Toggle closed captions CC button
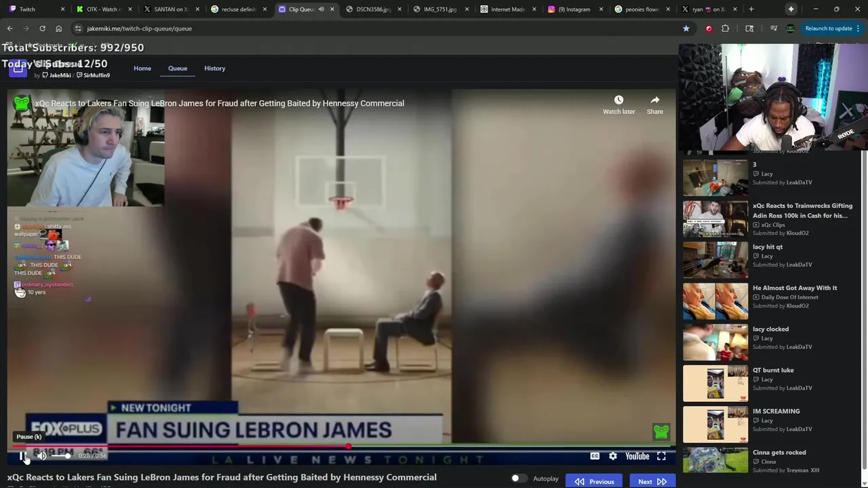 point(595,456)
